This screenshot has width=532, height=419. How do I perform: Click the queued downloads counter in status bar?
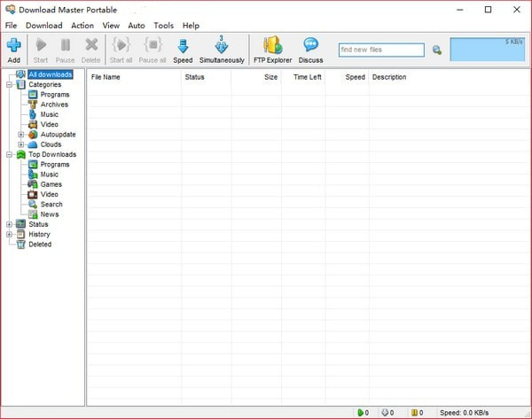click(387, 413)
